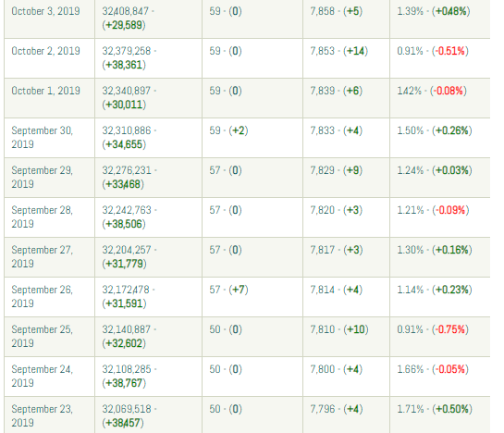The image size is (504, 433).
Task: Select the October 2, 2019 date cell
Action: pos(50,58)
